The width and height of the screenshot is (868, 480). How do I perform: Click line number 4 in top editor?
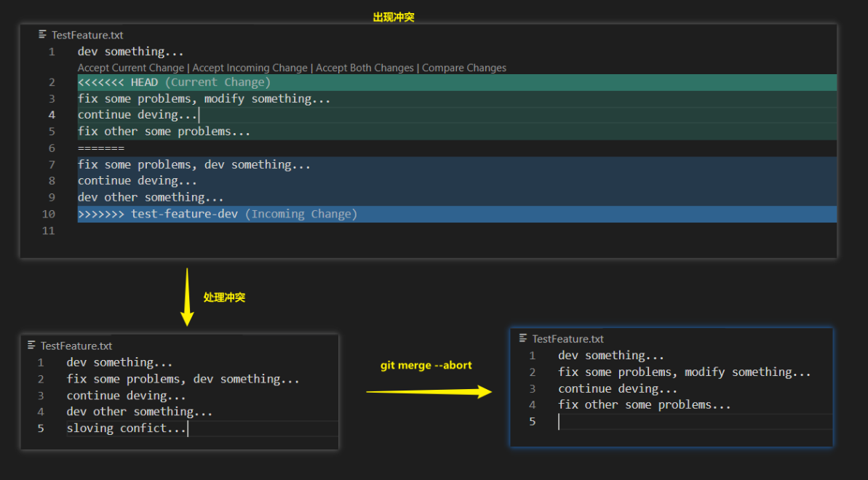coord(51,114)
